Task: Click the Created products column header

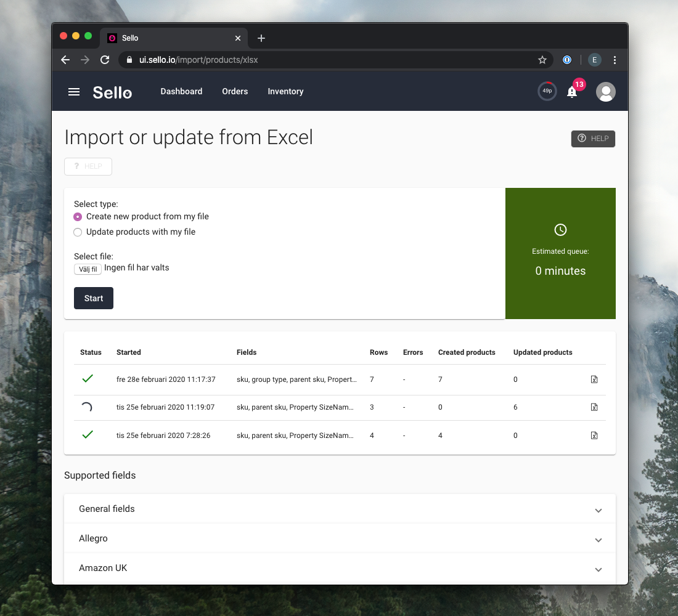Action: [x=467, y=352]
